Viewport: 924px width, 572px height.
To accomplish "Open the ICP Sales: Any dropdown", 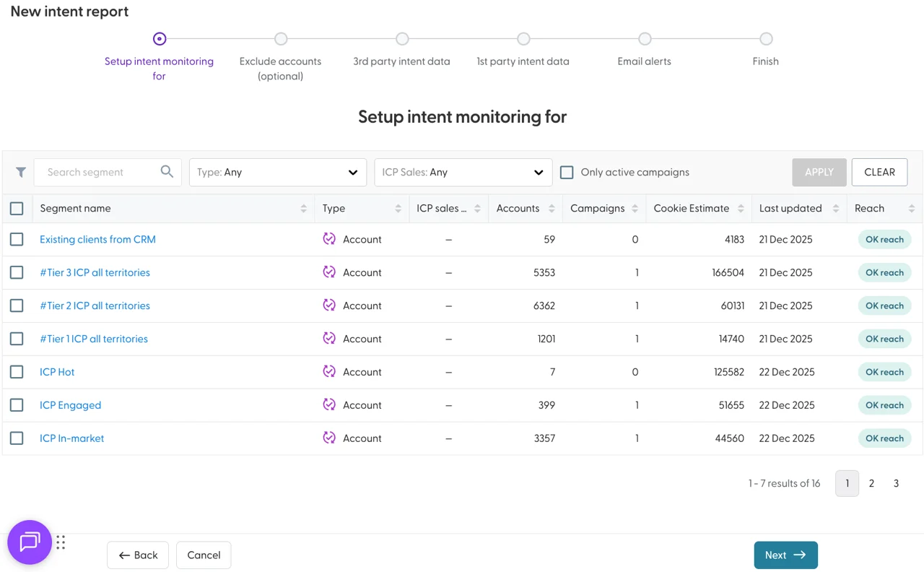I will pos(463,172).
